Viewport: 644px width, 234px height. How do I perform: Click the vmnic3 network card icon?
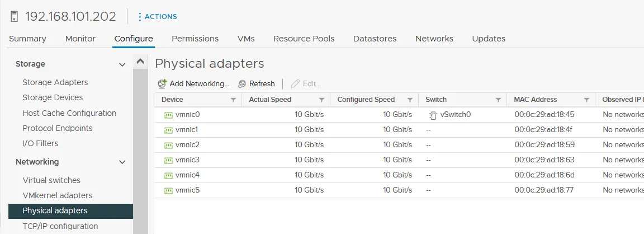(168, 160)
